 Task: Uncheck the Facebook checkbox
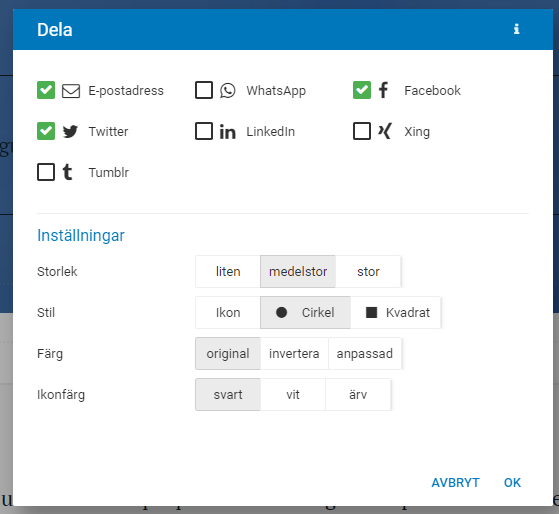(x=362, y=90)
